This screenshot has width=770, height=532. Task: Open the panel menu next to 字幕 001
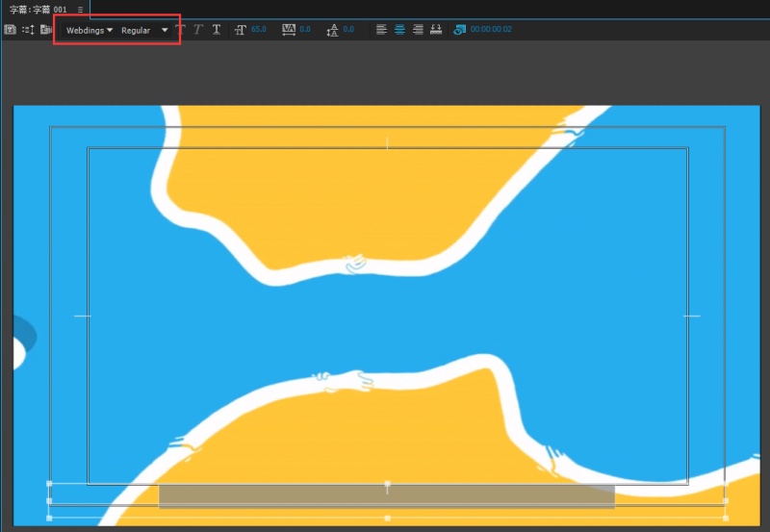click(x=80, y=10)
